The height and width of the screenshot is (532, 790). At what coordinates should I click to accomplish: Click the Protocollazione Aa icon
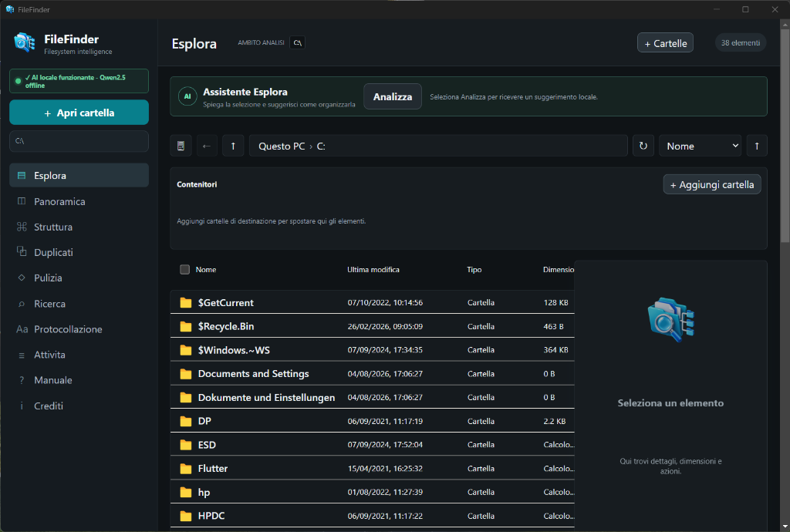(x=22, y=329)
